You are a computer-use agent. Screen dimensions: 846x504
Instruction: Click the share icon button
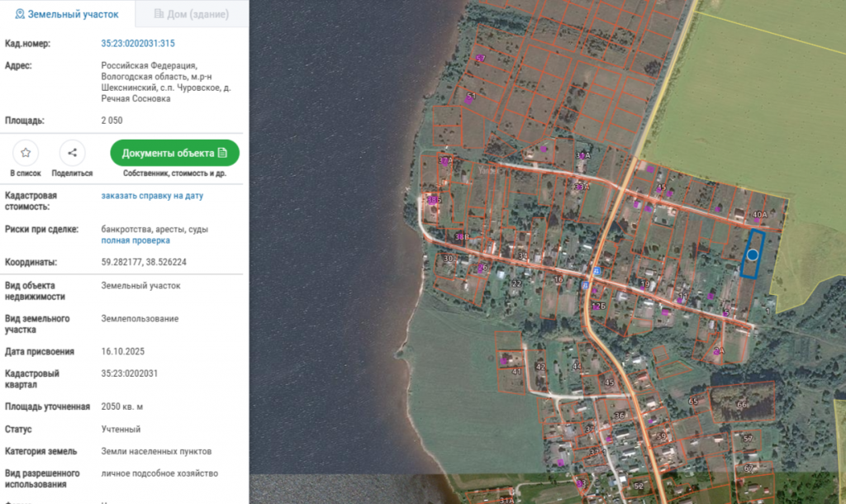(73, 153)
